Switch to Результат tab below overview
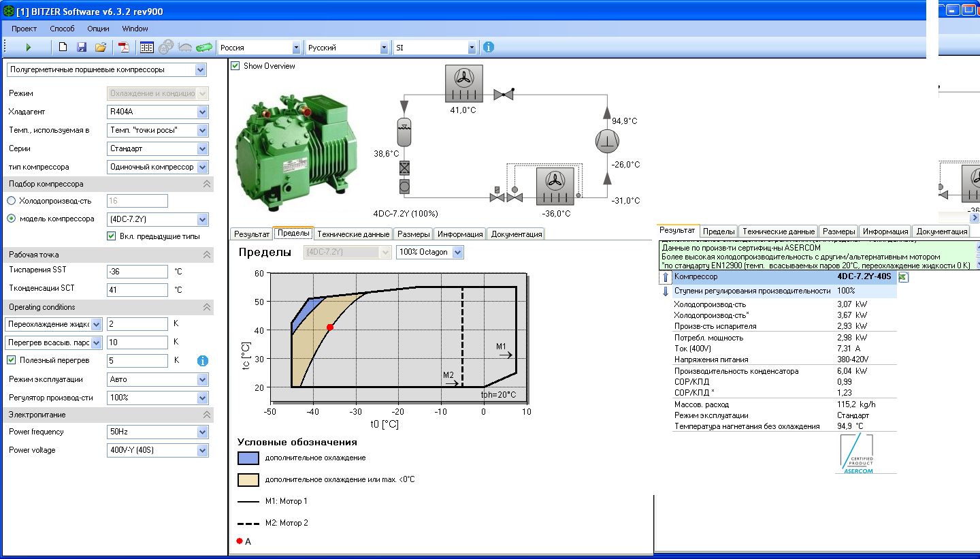This screenshot has height=559, width=980. (251, 234)
